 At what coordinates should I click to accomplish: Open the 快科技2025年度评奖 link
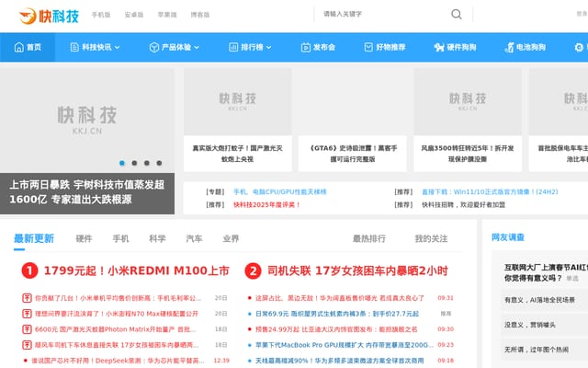(266, 204)
